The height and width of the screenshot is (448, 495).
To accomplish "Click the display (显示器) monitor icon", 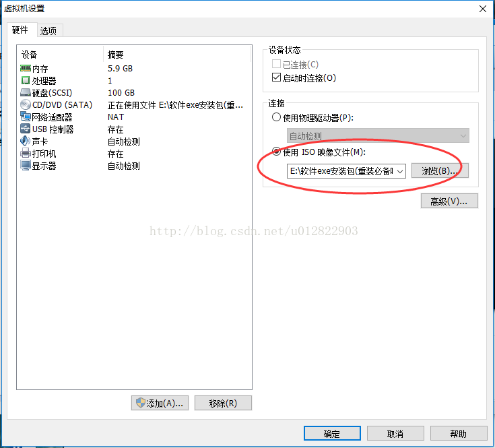I will [26, 166].
